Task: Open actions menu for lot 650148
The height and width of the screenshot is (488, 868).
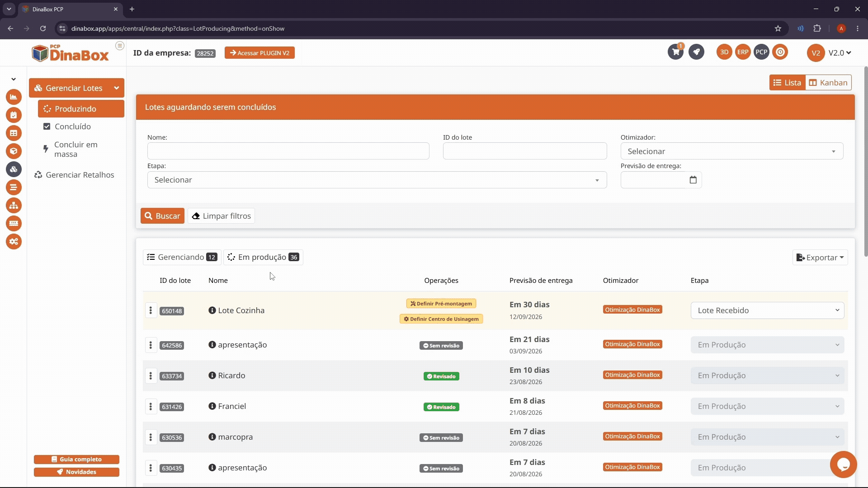Action: (151, 310)
